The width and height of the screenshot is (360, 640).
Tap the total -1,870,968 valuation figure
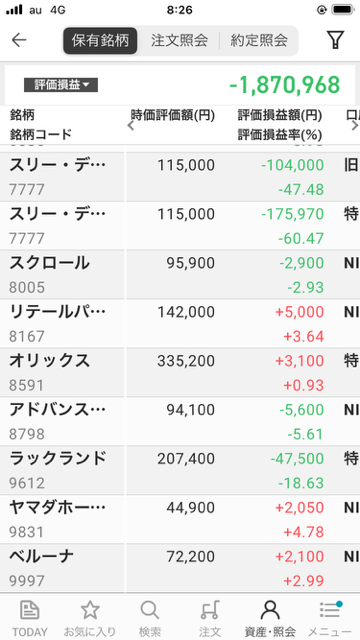tap(284, 85)
